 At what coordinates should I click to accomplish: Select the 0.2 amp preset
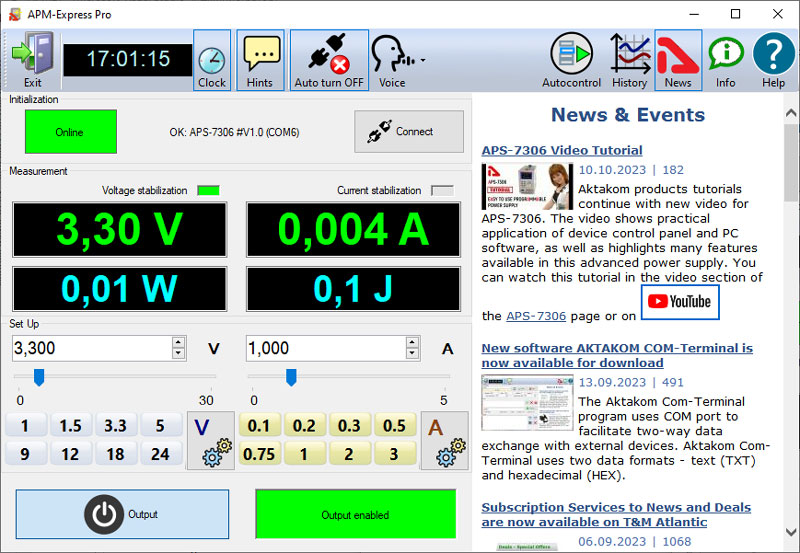tap(304, 425)
